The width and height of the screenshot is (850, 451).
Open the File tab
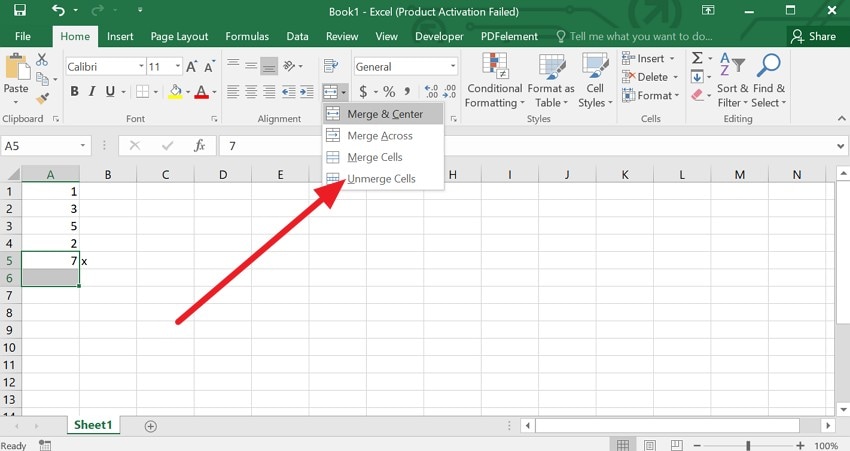(x=23, y=36)
